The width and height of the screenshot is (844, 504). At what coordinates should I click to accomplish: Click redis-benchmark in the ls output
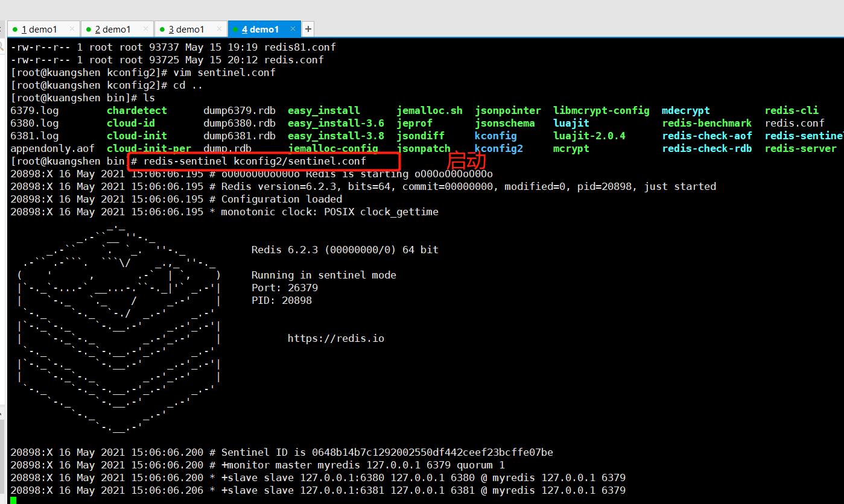pos(707,123)
